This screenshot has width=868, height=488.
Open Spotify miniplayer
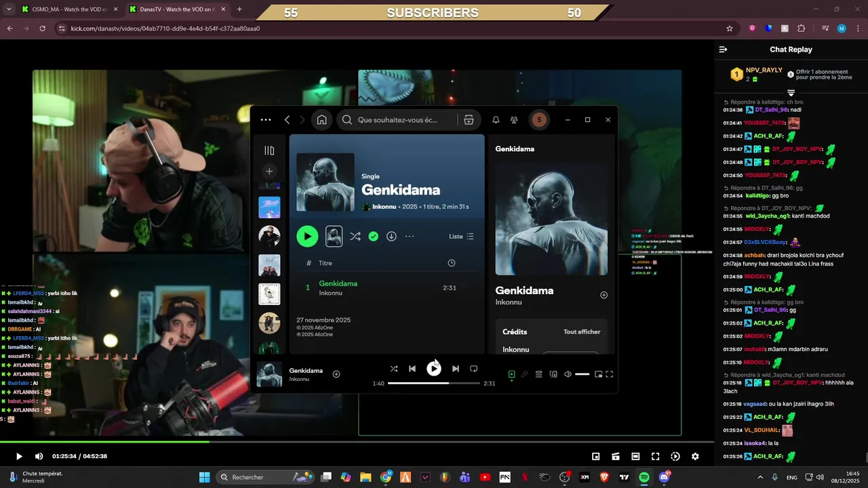click(598, 374)
